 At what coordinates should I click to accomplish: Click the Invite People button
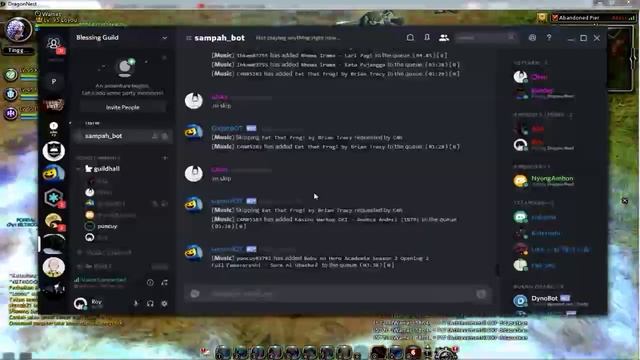123,107
